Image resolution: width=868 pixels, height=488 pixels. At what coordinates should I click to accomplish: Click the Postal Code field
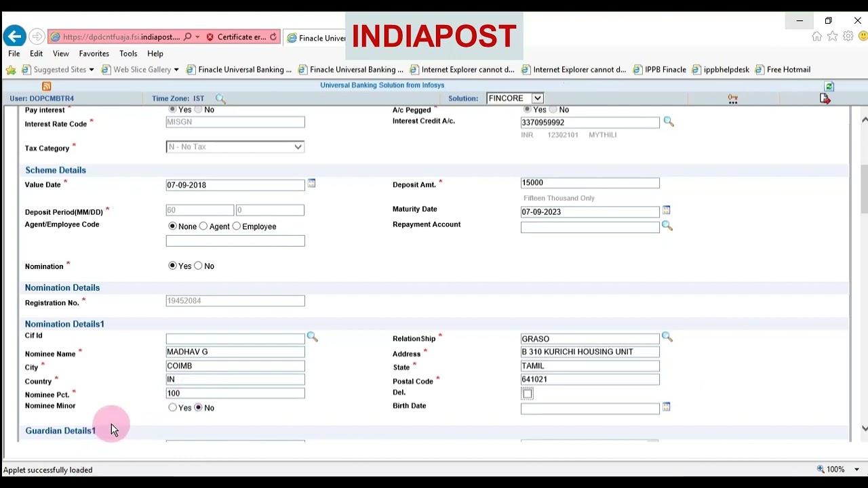click(x=590, y=380)
